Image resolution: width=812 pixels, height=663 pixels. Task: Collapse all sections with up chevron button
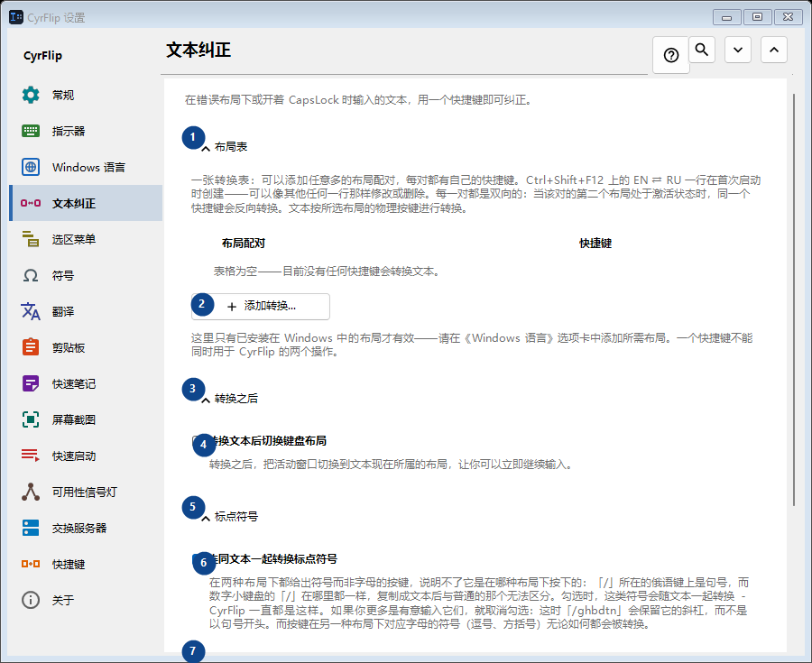(x=774, y=50)
